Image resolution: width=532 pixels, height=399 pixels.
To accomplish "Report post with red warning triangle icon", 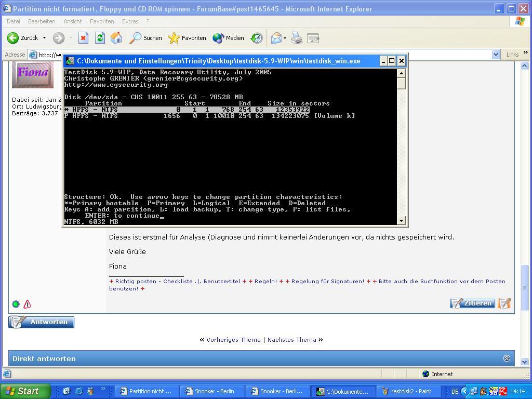I will [x=28, y=304].
